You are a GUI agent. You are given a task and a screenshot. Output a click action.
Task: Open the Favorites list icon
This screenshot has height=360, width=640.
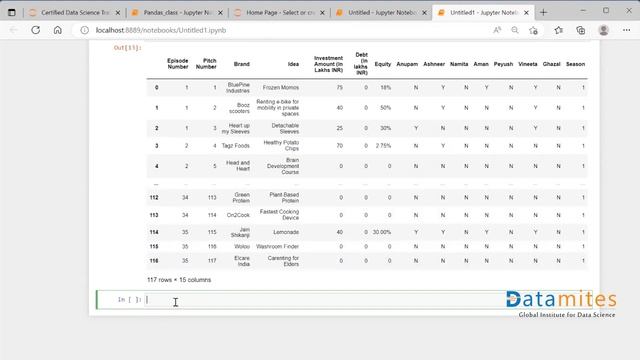pos(559,30)
